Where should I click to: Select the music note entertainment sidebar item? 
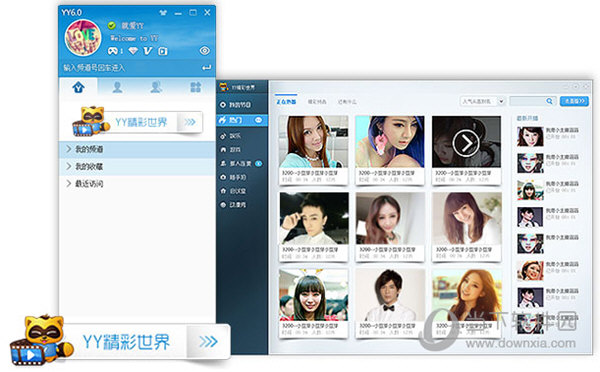(242, 136)
